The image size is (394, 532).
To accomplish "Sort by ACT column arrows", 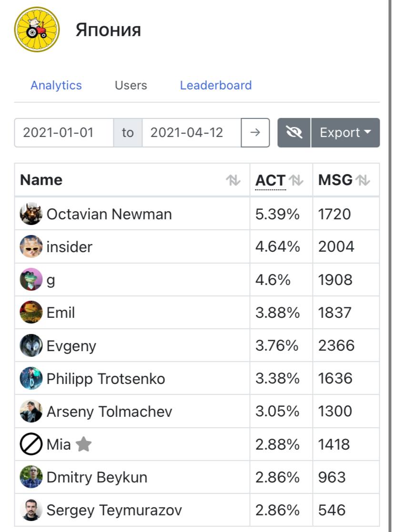I will [296, 180].
